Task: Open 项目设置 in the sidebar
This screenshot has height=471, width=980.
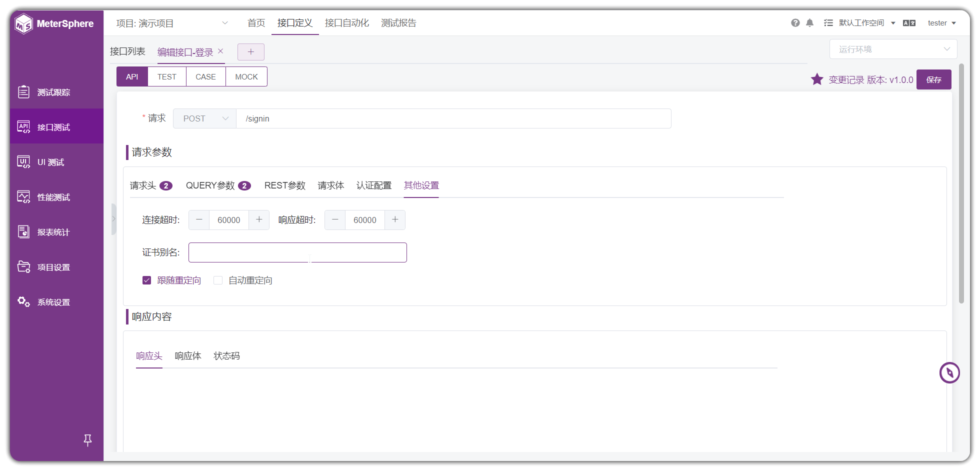Action: 56,267
